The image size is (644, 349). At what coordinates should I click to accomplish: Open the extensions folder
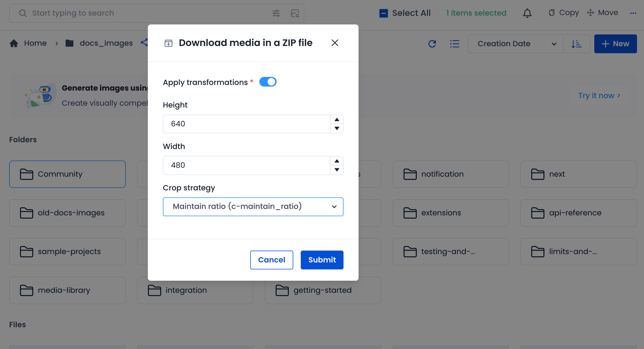451,213
